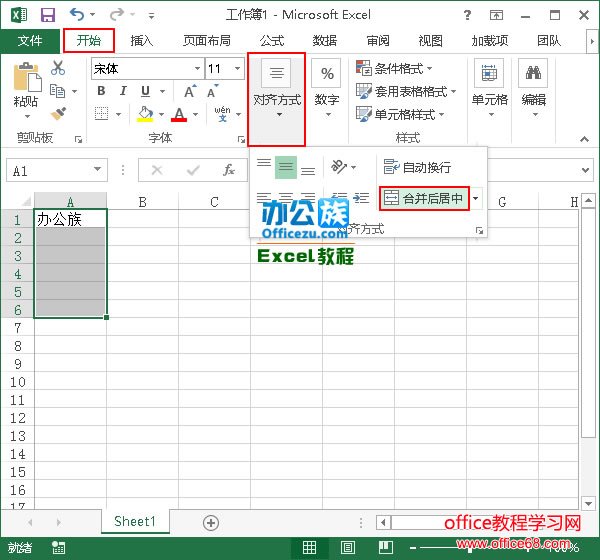This screenshot has width=600, height=560.
Task: Toggle Bold formatting
Action: coord(101,91)
